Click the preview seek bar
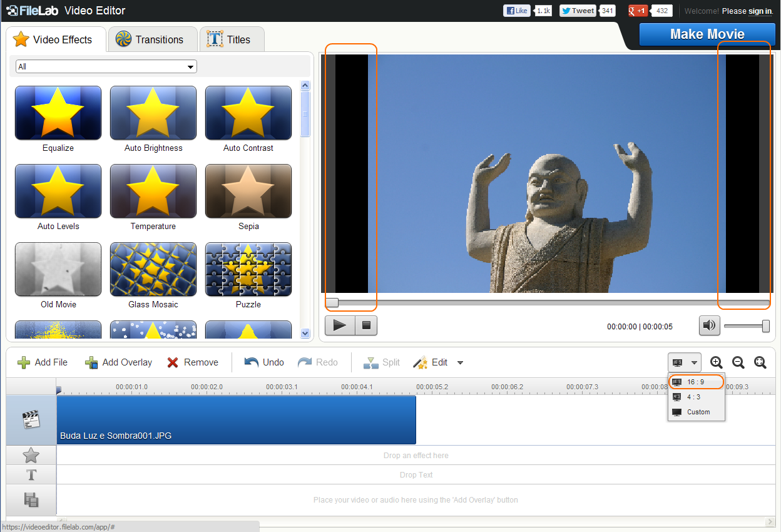The width and height of the screenshot is (781, 532). (x=548, y=302)
